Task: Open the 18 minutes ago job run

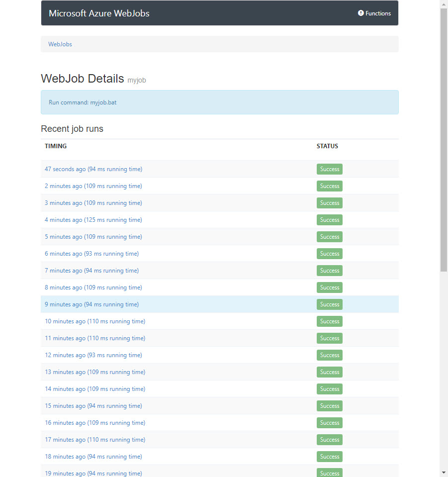Action: click(93, 457)
